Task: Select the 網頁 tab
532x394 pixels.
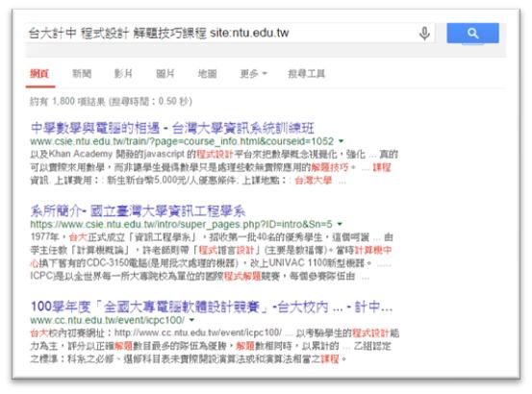Action: pos(39,74)
